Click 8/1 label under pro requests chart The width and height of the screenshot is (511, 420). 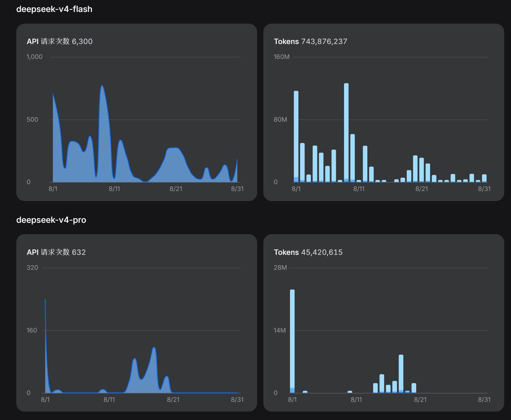coord(45,400)
